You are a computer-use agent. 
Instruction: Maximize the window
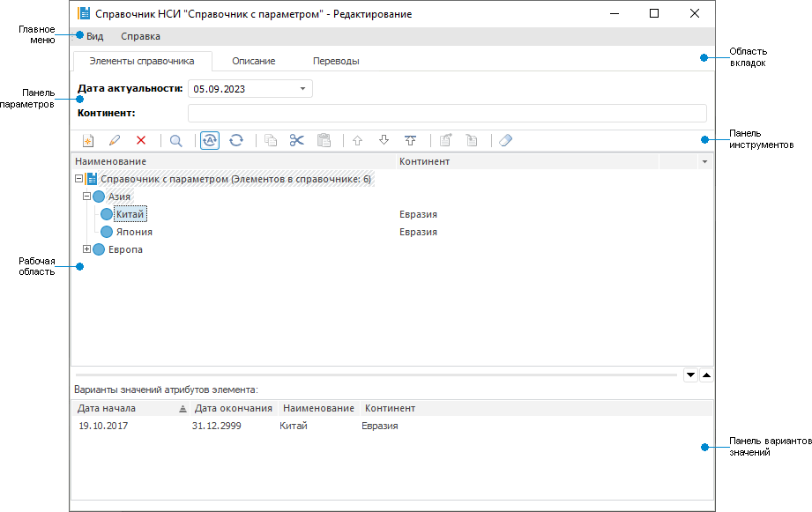coord(654,13)
